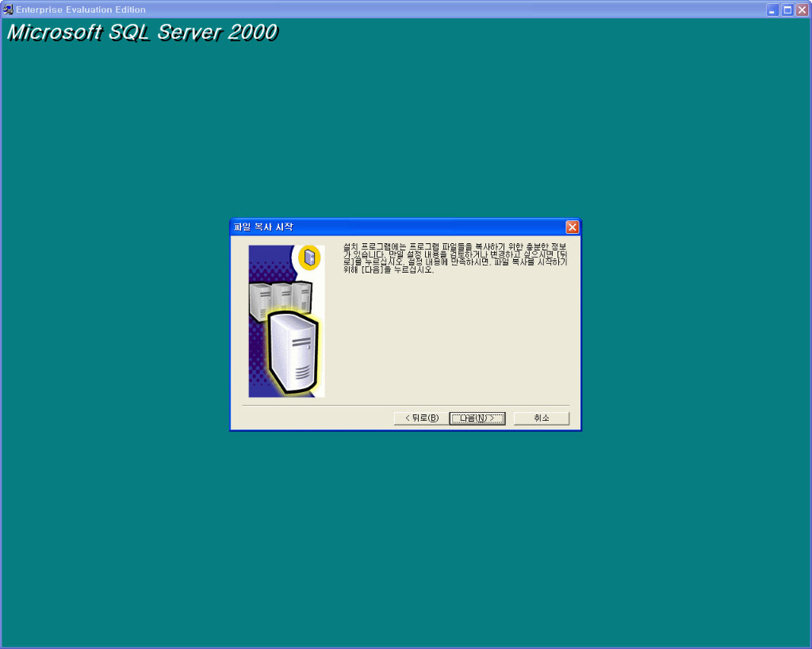Click the setup icon in the Enterprise Evaluation Edition title bar

(8, 10)
